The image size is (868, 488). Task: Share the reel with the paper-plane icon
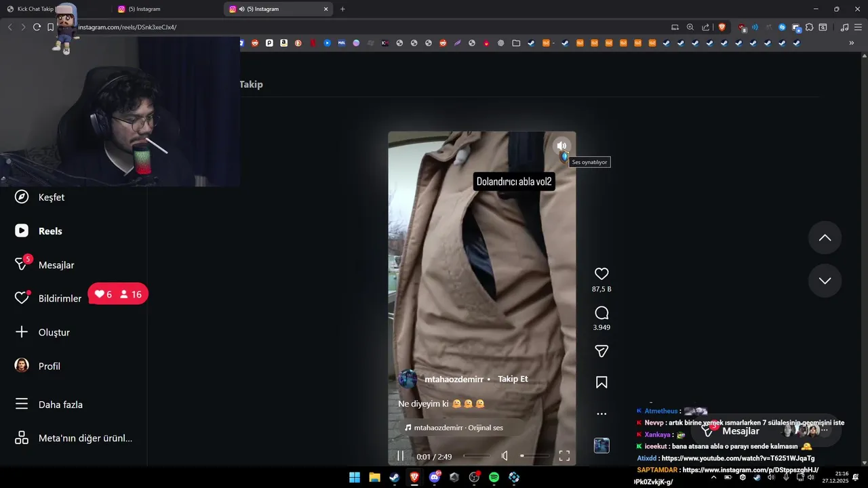click(x=601, y=351)
